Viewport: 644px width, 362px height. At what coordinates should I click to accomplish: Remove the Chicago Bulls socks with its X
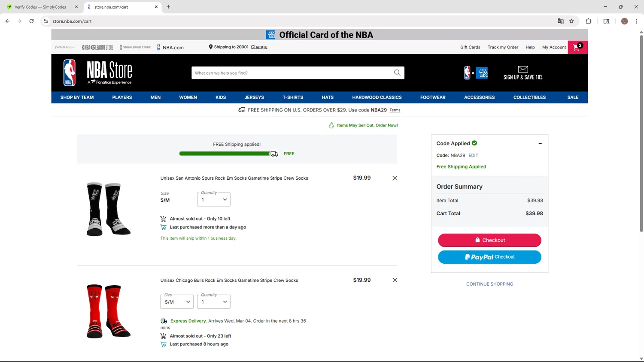point(395,280)
